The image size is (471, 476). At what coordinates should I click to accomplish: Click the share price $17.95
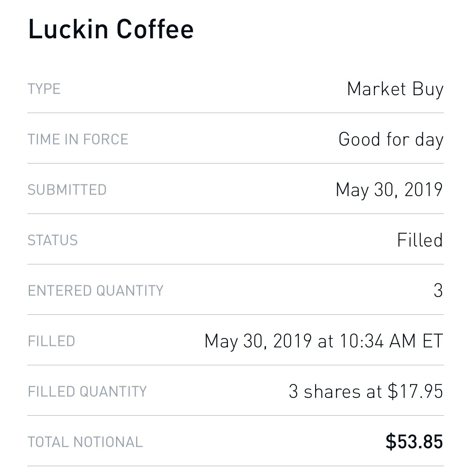[x=415, y=391]
